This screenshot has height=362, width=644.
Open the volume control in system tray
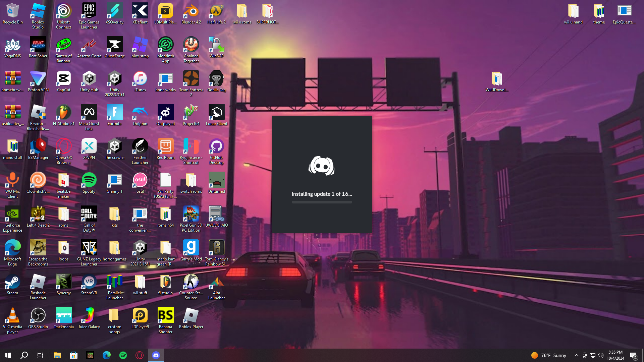click(x=601, y=355)
